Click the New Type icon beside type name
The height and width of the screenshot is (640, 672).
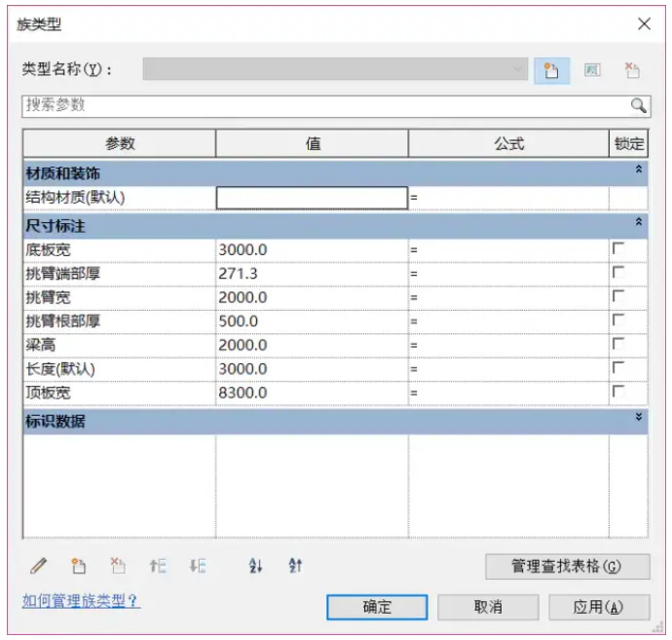550,70
